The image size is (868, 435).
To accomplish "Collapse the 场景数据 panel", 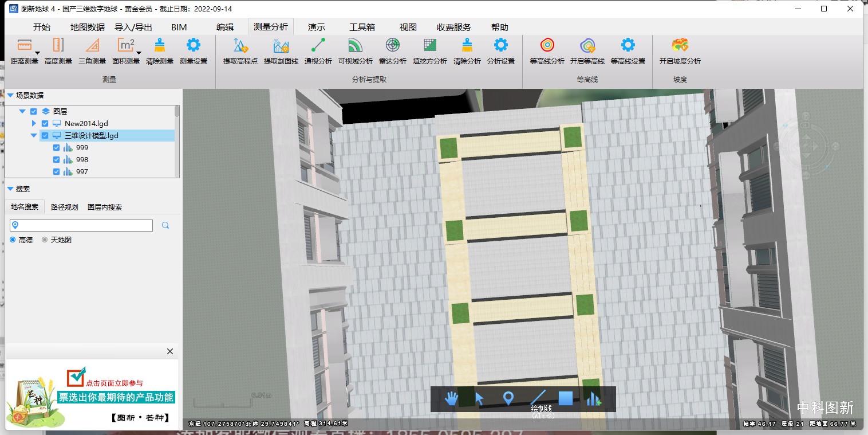I will (10, 96).
